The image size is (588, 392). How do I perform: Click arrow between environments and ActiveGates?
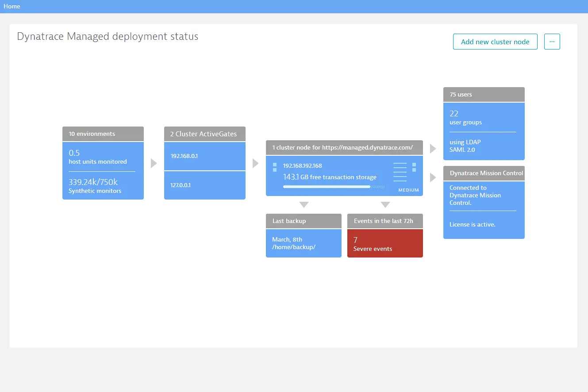[x=154, y=163]
